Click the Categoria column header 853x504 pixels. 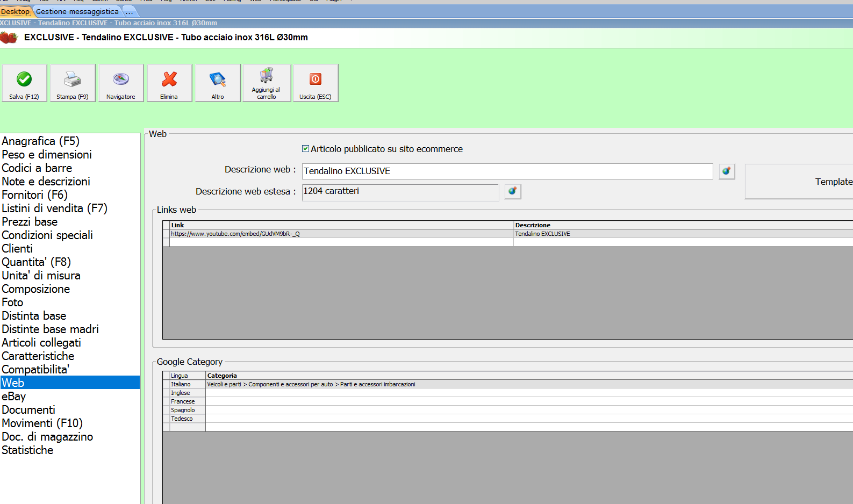(529, 376)
